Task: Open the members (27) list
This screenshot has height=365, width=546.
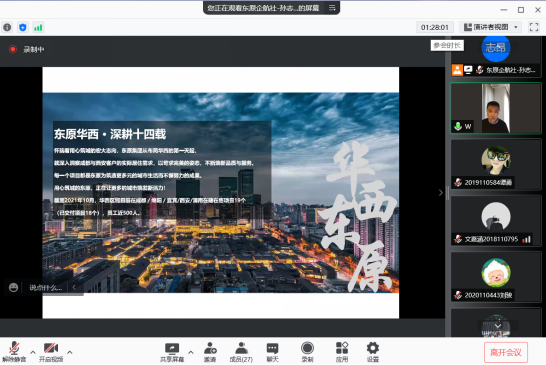Action: click(x=241, y=352)
